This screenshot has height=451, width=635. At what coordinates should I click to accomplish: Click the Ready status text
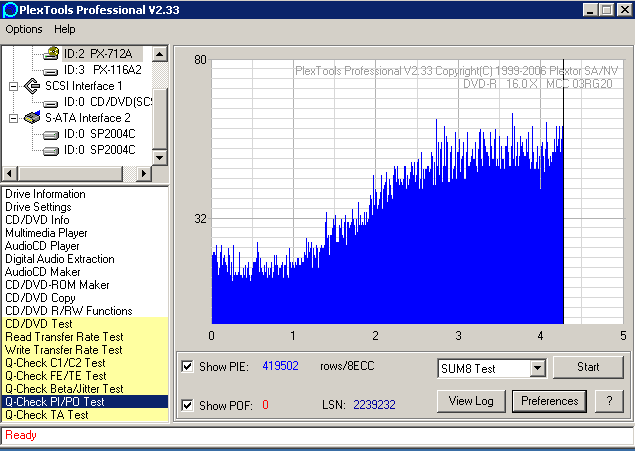(x=21, y=435)
